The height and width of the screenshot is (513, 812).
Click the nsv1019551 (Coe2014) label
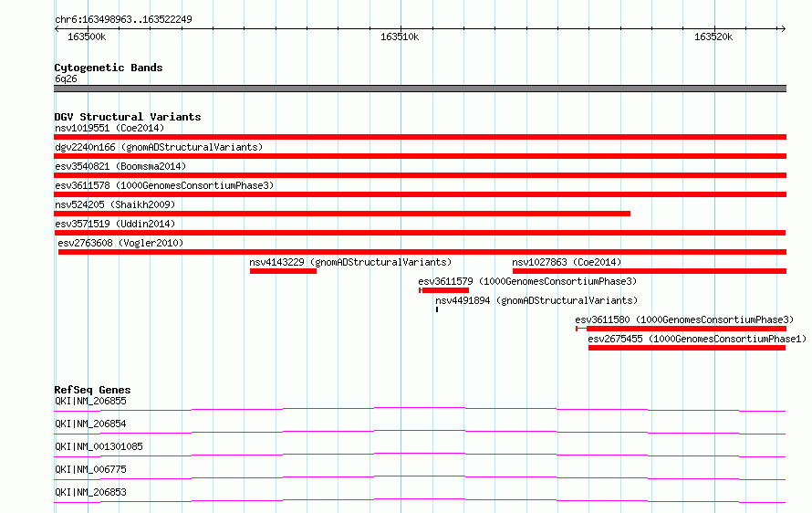click(x=109, y=128)
